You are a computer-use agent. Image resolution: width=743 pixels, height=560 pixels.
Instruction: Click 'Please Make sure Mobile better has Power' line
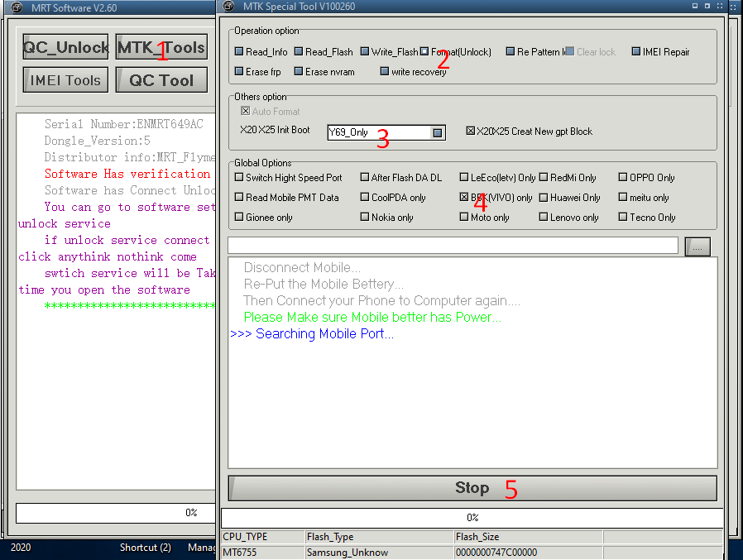[372, 318]
